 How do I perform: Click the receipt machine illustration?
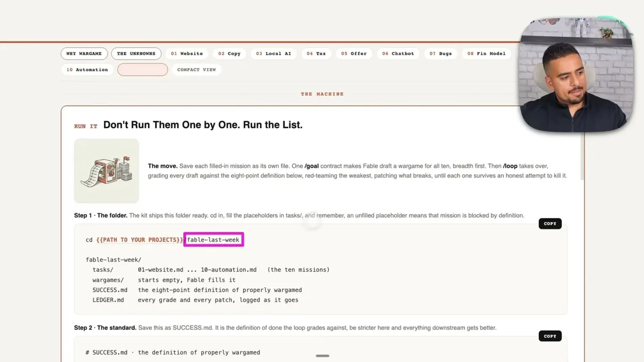click(x=107, y=171)
